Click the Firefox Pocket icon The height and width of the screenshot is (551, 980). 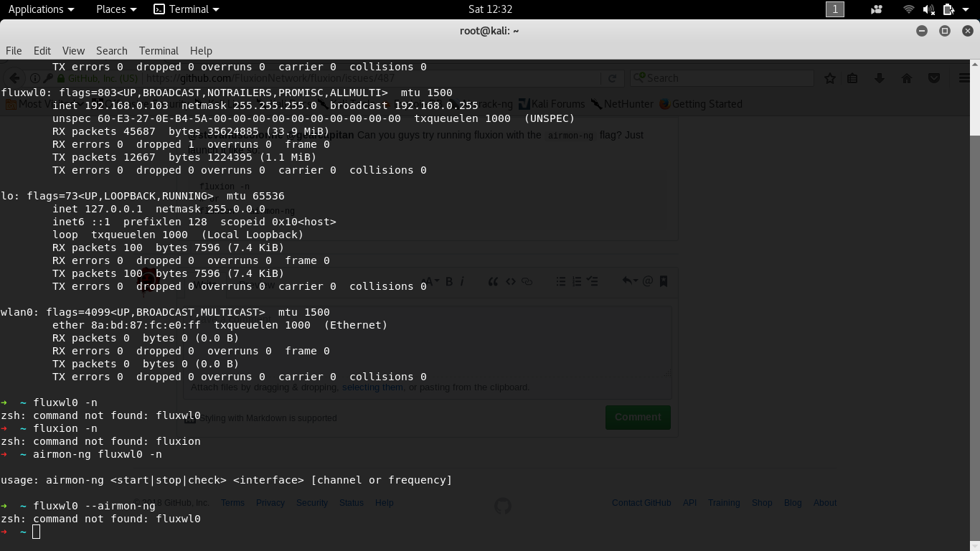(934, 78)
